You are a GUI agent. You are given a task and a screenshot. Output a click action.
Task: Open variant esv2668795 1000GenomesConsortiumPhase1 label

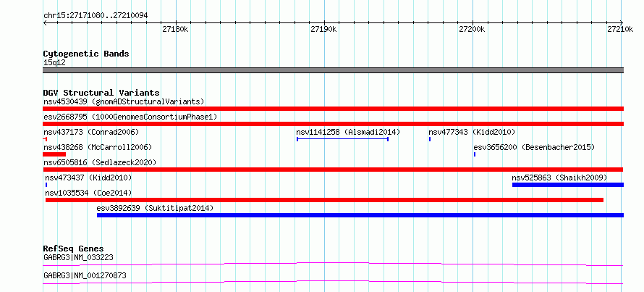coord(130,117)
